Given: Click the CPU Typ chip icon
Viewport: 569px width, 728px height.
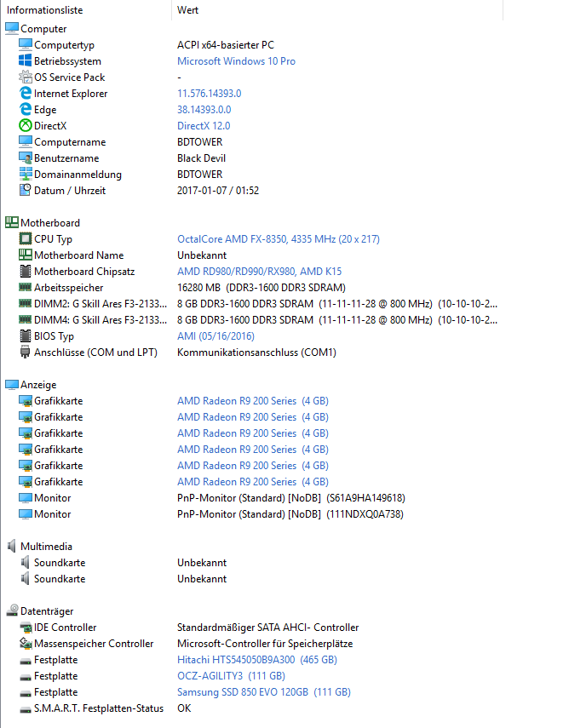Looking at the screenshot, I should click(25, 238).
